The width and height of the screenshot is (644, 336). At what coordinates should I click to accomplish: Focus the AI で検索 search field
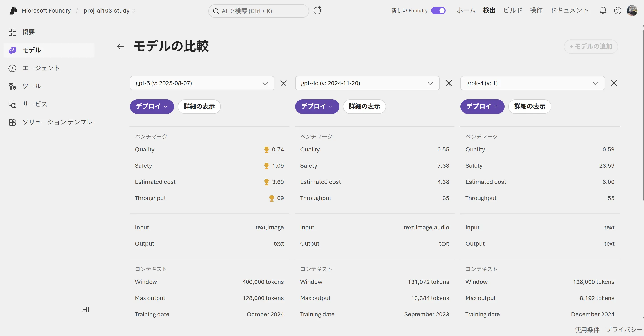click(x=259, y=11)
